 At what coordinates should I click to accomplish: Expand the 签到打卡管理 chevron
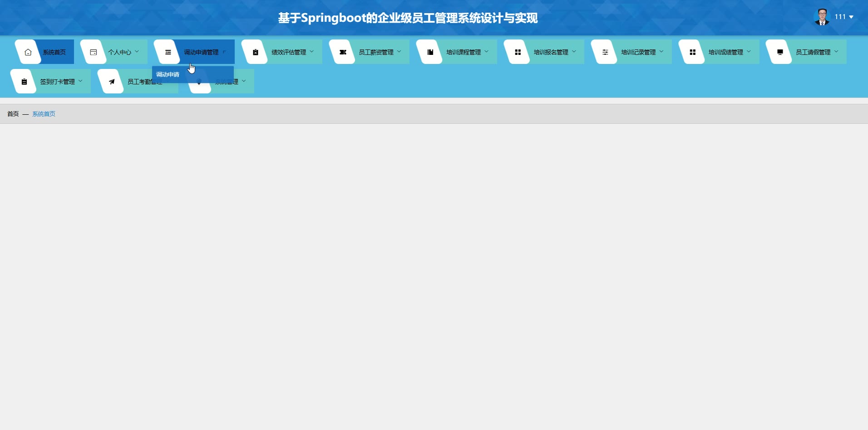(80, 81)
